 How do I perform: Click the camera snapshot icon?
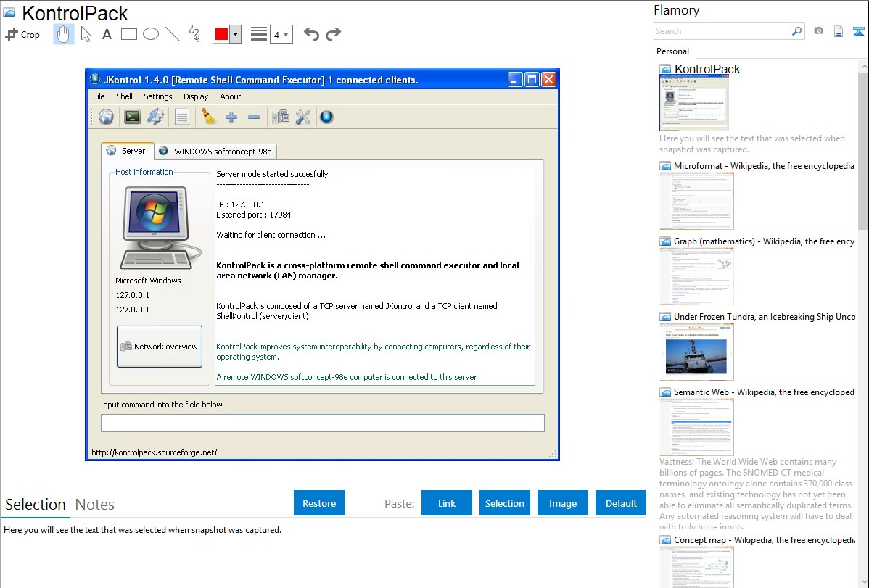click(x=818, y=31)
